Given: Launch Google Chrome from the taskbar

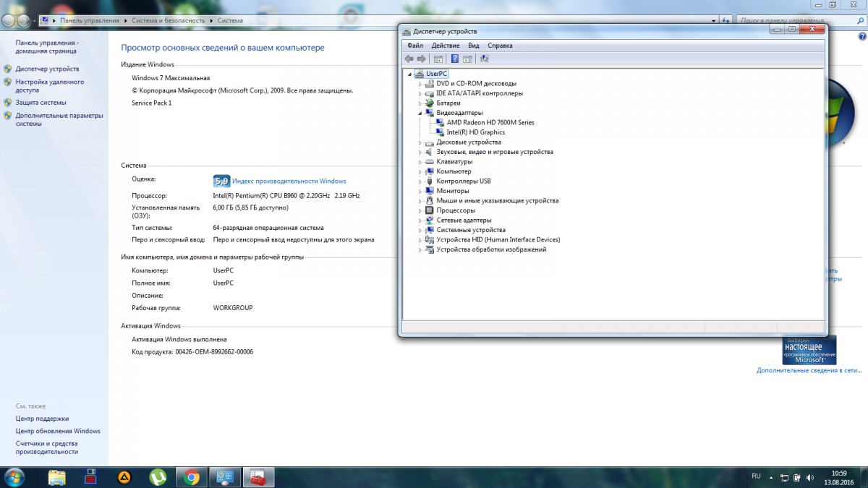Looking at the screenshot, I should 192,477.
